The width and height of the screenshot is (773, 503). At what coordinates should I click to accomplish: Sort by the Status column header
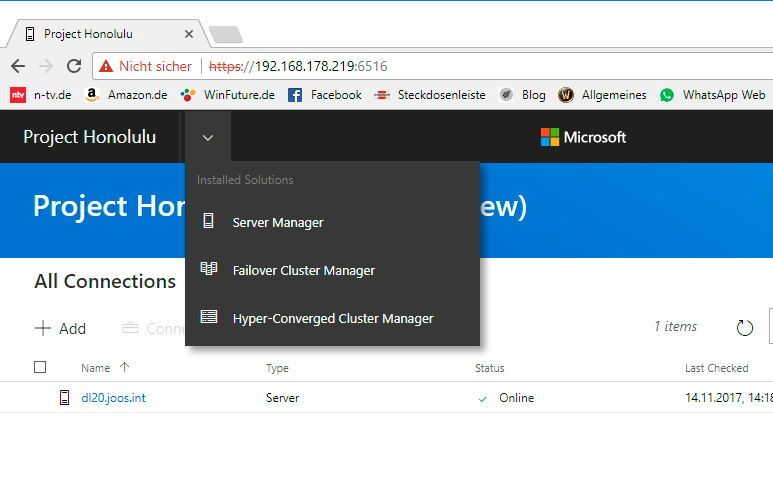490,368
